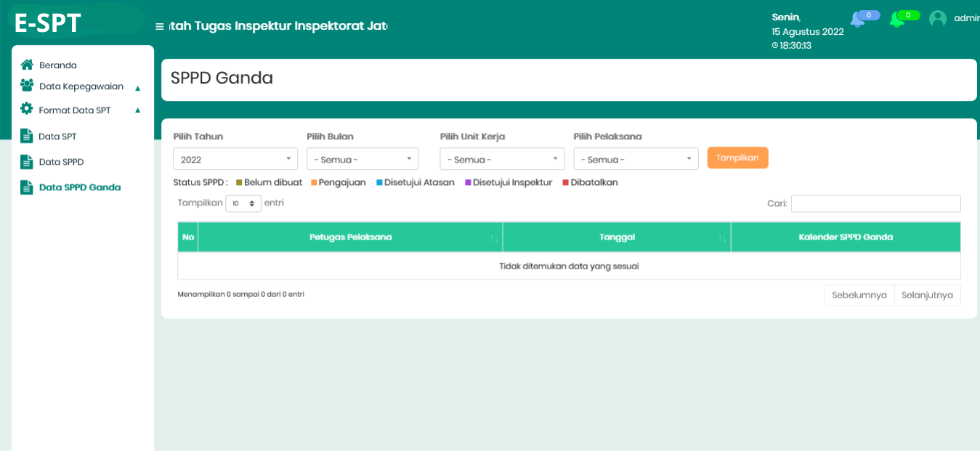Click the Format Data SPT gear icon
This screenshot has width=980, height=474.
click(x=27, y=109)
